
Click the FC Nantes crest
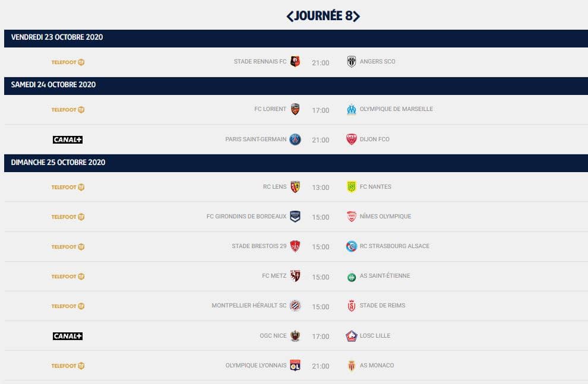point(352,186)
